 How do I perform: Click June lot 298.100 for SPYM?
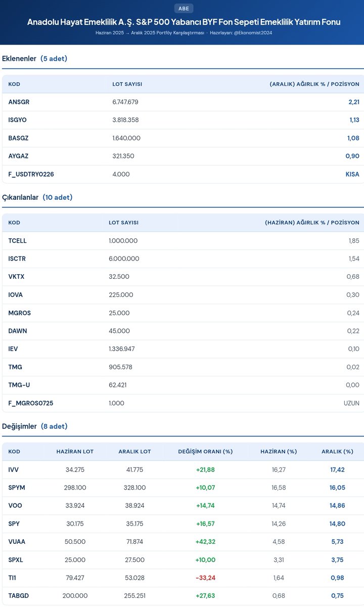click(x=75, y=488)
